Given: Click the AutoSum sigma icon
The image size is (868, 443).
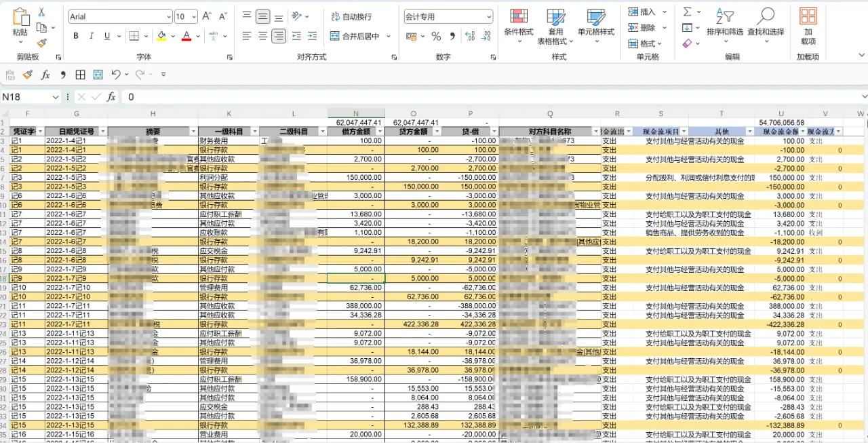Looking at the screenshot, I should tap(688, 12).
